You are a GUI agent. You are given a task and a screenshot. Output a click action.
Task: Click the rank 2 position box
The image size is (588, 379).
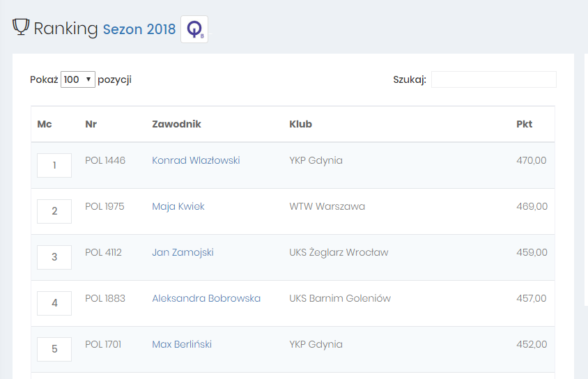click(54, 211)
